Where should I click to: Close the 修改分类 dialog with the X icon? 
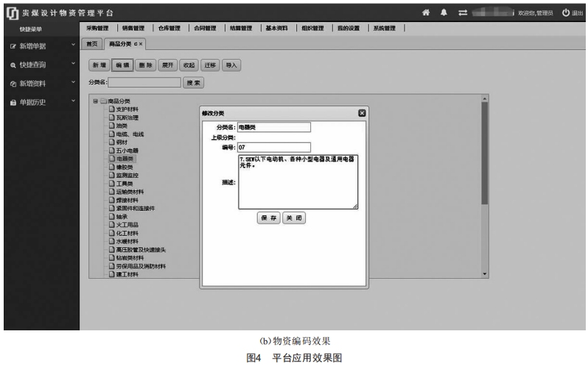pos(362,113)
